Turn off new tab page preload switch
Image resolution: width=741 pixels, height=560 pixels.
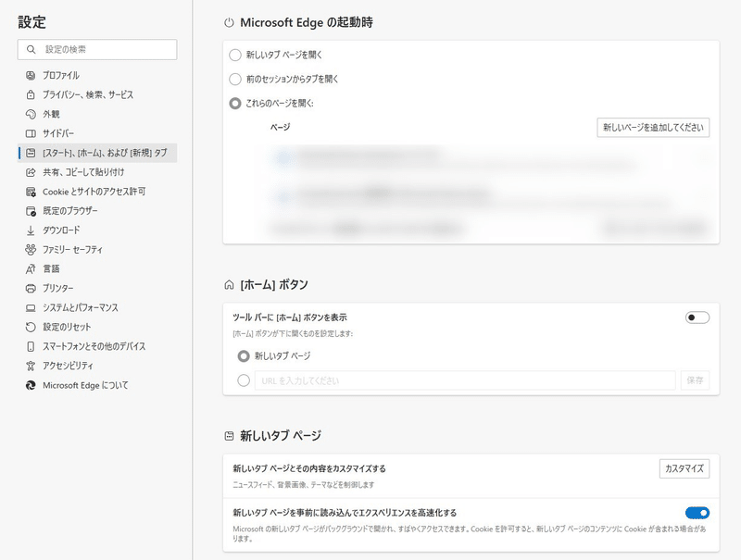click(697, 513)
